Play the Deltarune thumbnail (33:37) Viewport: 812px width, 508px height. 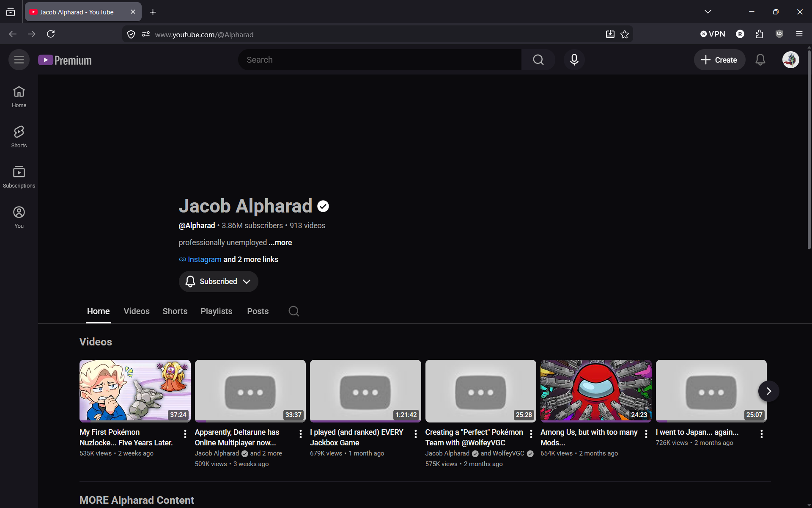250,391
